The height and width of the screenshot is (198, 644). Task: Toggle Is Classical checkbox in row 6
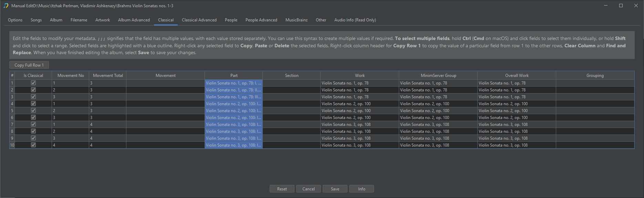(33, 117)
